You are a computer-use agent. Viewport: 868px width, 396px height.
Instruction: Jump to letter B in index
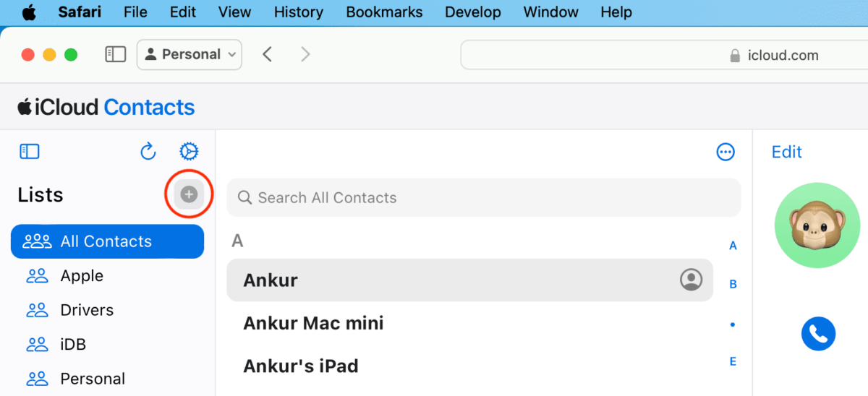click(x=733, y=285)
